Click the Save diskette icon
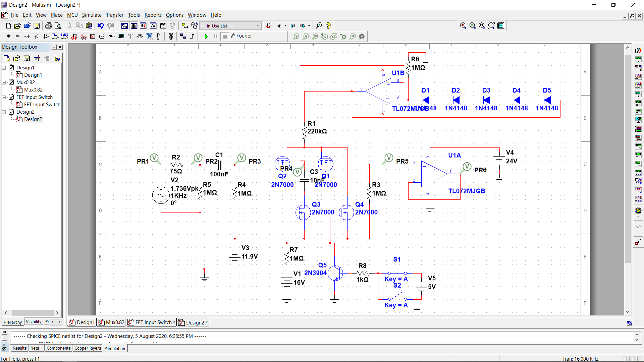Image resolution: width=644 pixels, height=362 pixels. pyautogui.click(x=37, y=26)
